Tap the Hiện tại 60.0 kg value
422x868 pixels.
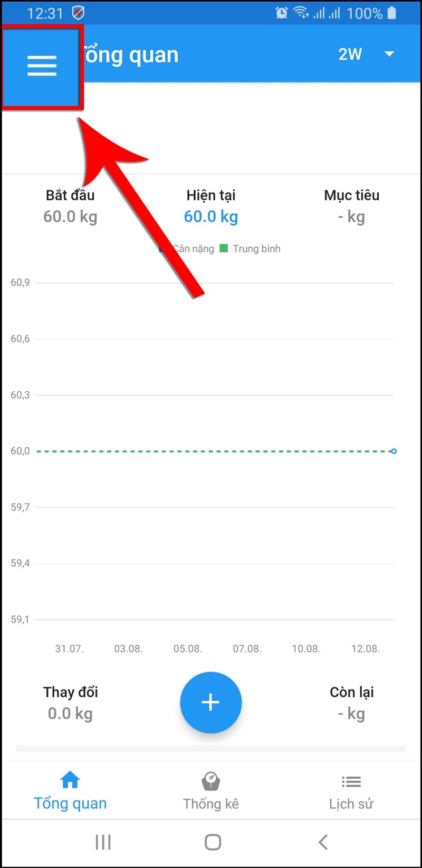(210, 217)
